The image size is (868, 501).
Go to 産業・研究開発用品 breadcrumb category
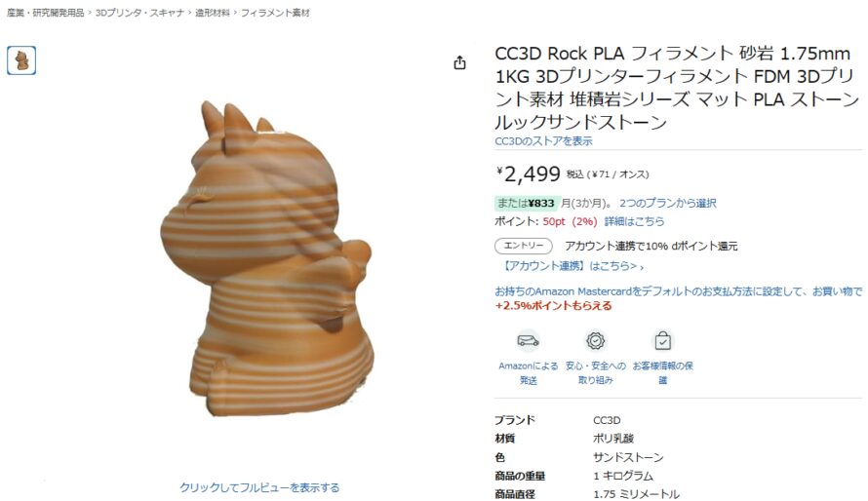coord(46,12)
